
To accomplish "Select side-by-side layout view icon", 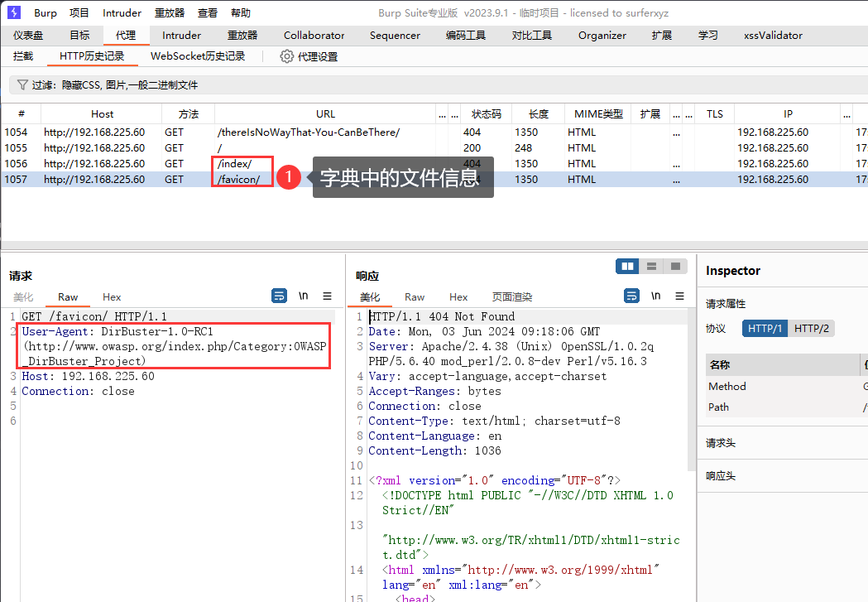I will pos(627,267).
